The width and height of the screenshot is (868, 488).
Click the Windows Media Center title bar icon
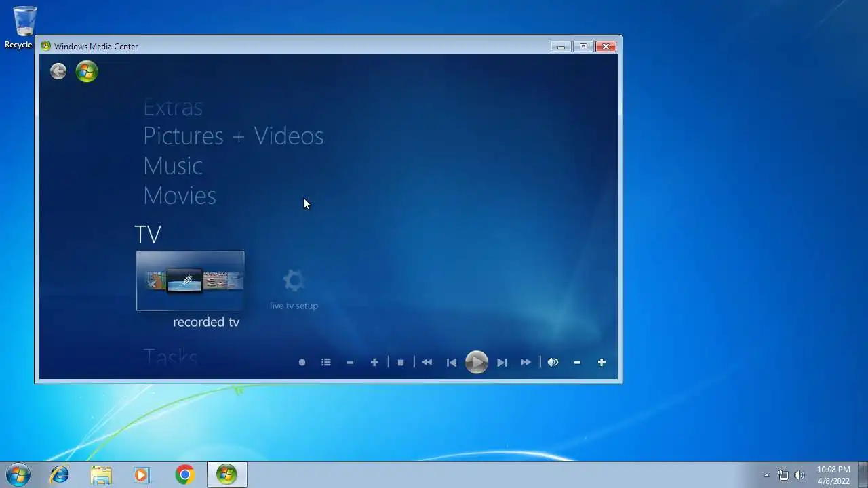pos(45,46)
